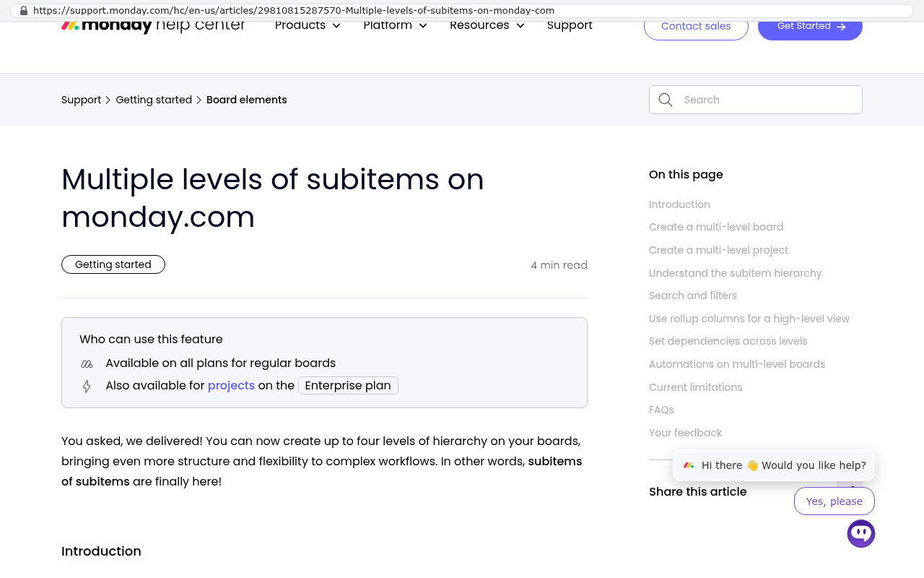This screenshot has width=924, height=578.
Task: Click the article title heading
Action: 273,198
